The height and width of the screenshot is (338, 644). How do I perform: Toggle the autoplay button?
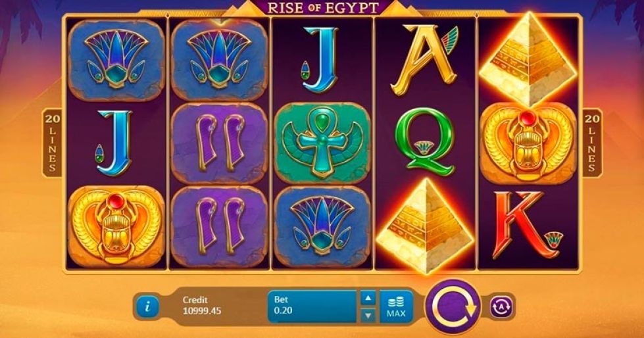(501, 306)
